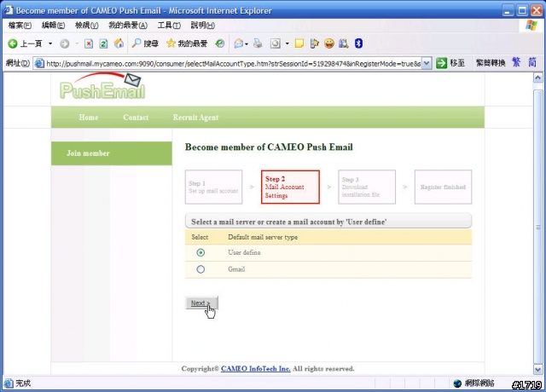Open the Home navigation link
Image resolution: width=546 pixels, height=392 pixels.
pos(89,118)
